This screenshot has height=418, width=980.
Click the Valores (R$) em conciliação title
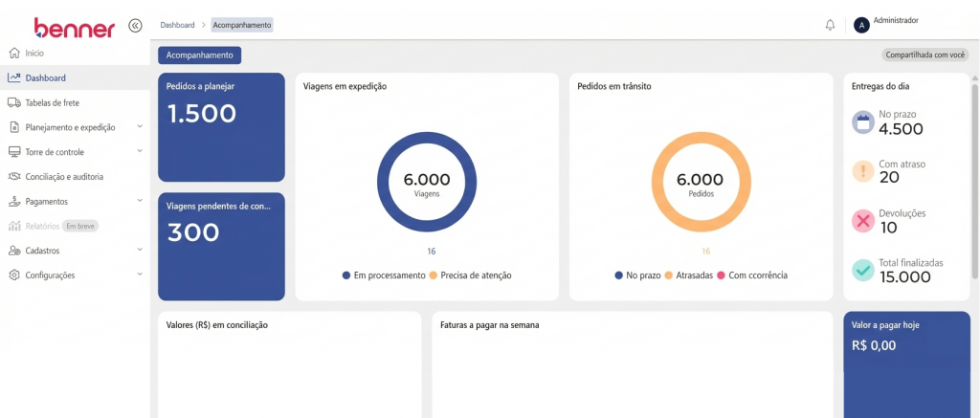(x=217, y=325)
